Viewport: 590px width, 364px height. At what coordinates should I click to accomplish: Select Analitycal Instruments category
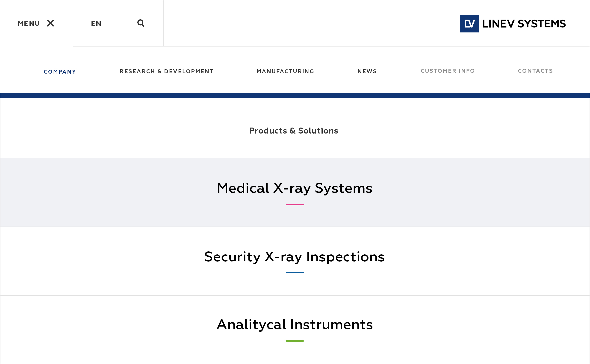click(295, 324)
